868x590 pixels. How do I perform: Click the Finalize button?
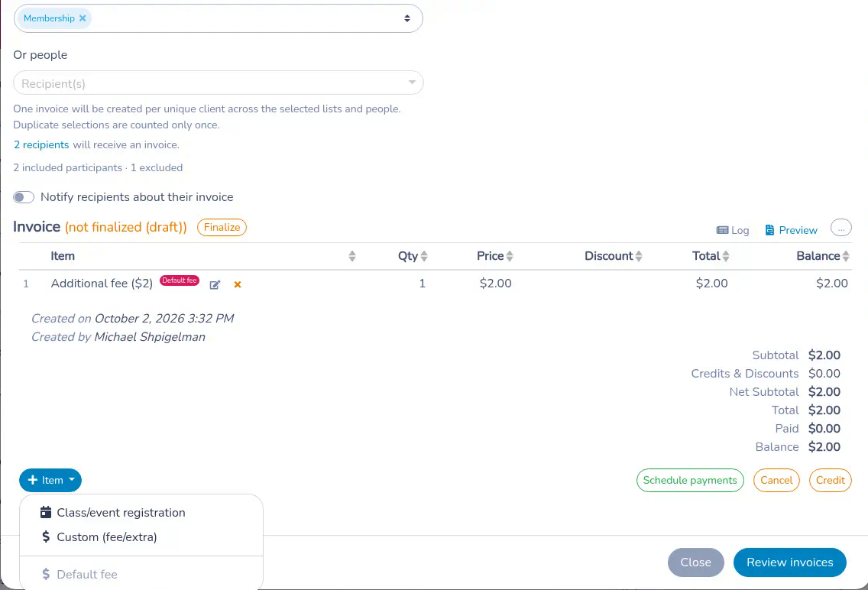222,228
